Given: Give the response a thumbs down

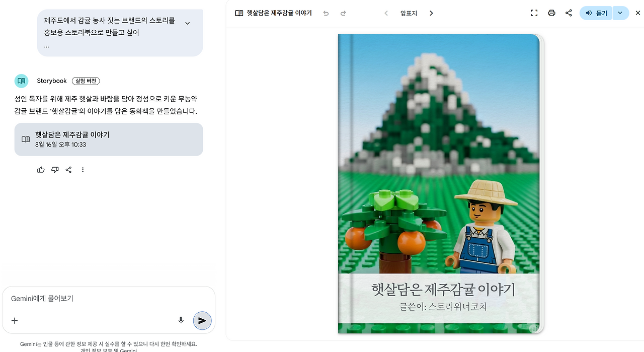Looking at the screenshot, I should point(55,170).
